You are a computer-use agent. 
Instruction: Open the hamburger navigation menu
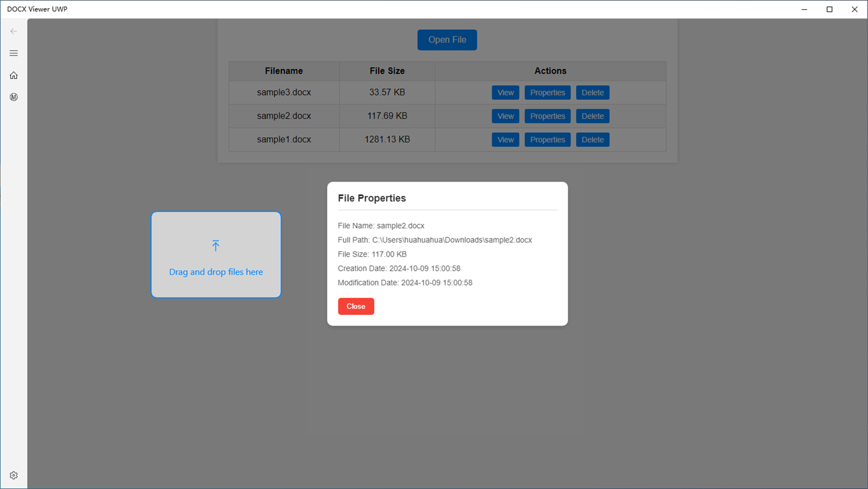(x=14, y=53)
